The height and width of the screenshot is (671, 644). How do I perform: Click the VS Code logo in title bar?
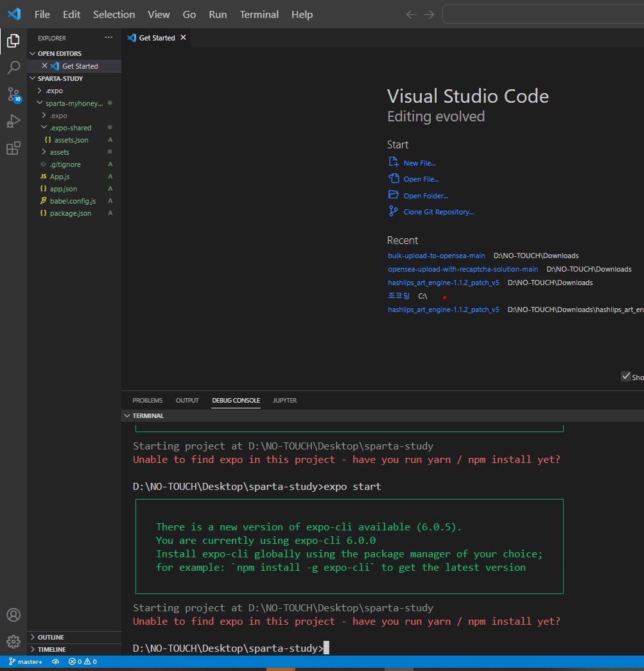click(14, 14)
